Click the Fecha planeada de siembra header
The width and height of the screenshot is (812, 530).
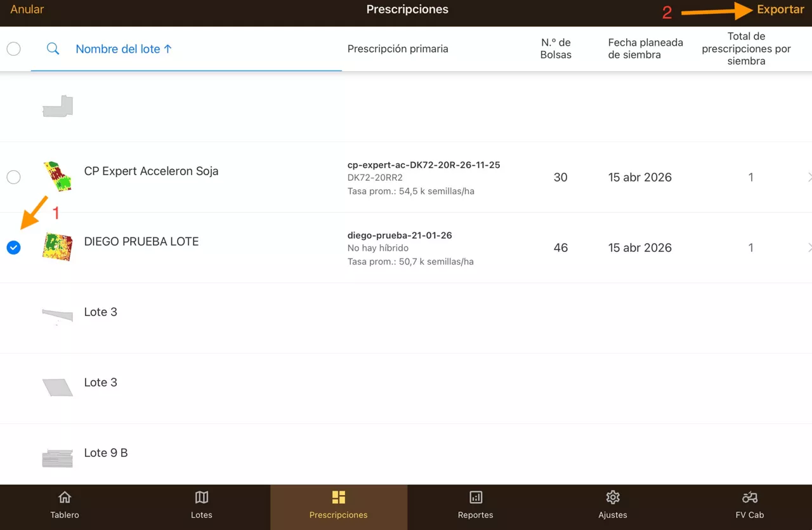pos(645,49)
